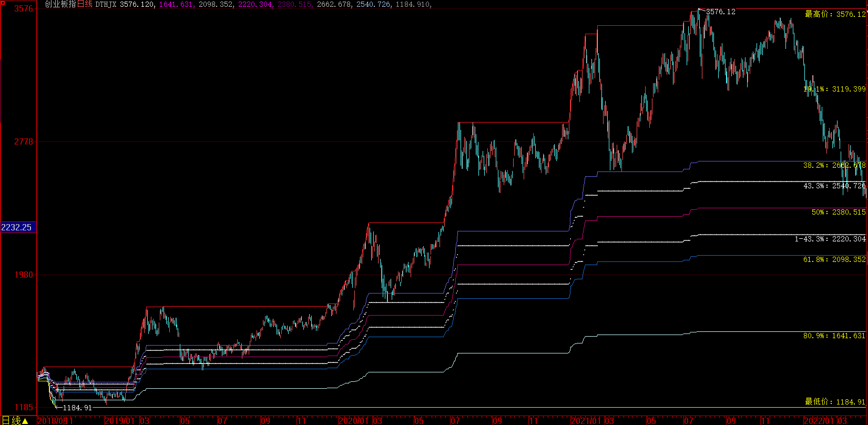Viewport: 868px width, 425px height.
Task: Select the DTHJX indicator name
Action: (x=106, y=4)
